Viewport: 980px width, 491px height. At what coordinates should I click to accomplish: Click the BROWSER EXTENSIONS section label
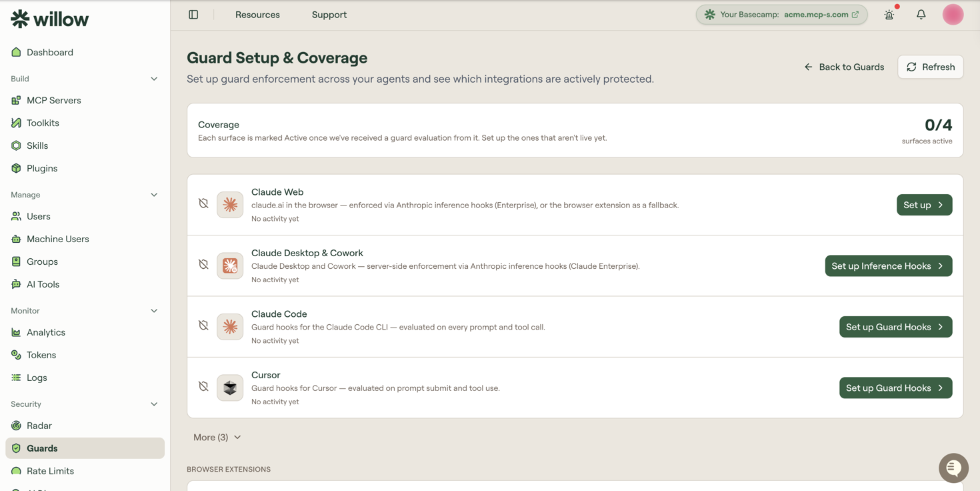click(x=229, y=470)
